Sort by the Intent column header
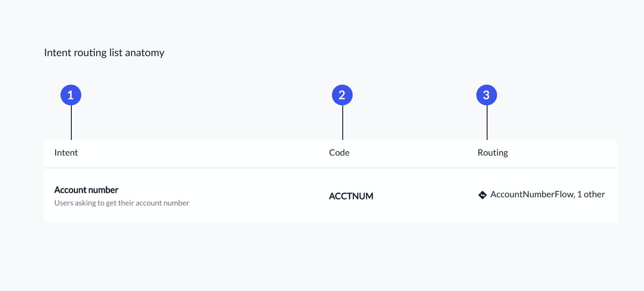Image resolution: width=644 pixels, height=291 pixels. click(x=66, y=152)
